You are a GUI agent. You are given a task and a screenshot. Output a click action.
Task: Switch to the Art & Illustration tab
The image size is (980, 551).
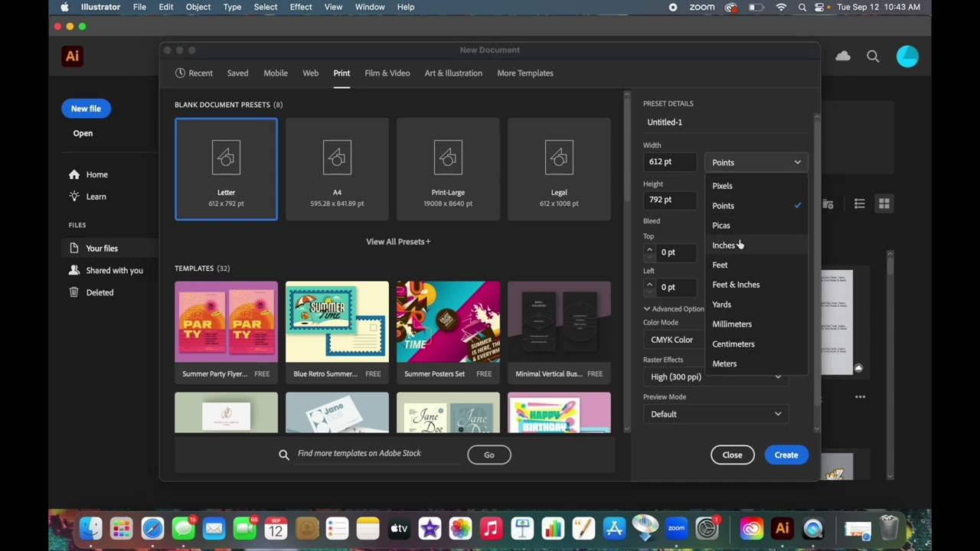pos(453,73)
